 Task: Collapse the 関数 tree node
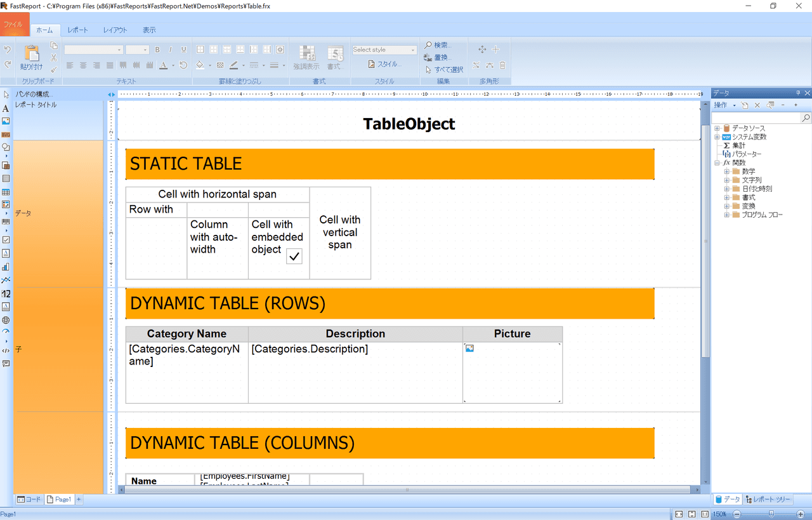(717, 163)
